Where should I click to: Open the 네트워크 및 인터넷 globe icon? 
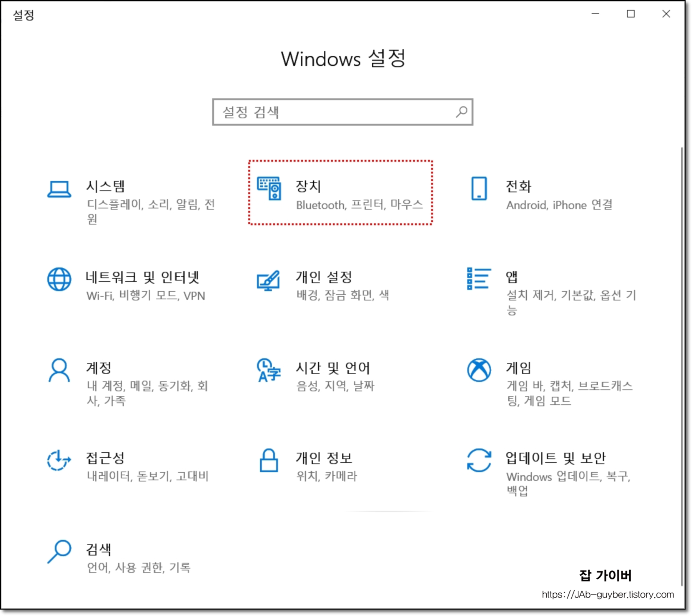(x=59, y=279)
